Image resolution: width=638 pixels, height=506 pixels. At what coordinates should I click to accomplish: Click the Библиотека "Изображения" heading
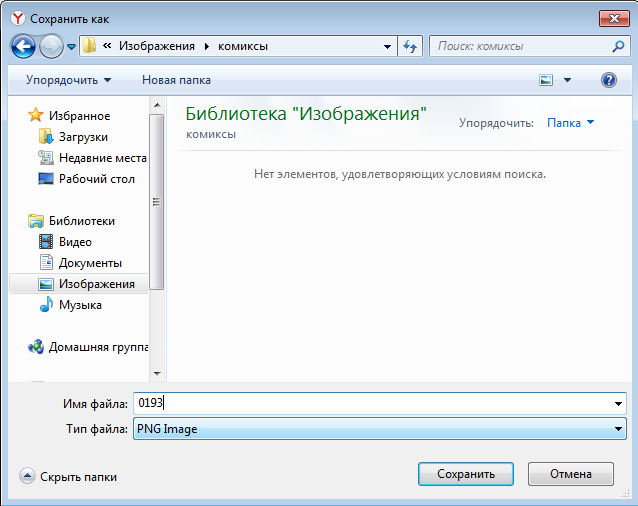tap(306, 113)
